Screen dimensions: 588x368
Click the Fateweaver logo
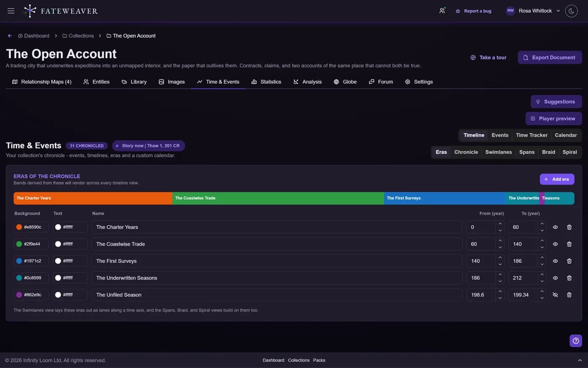click(61, 11)
